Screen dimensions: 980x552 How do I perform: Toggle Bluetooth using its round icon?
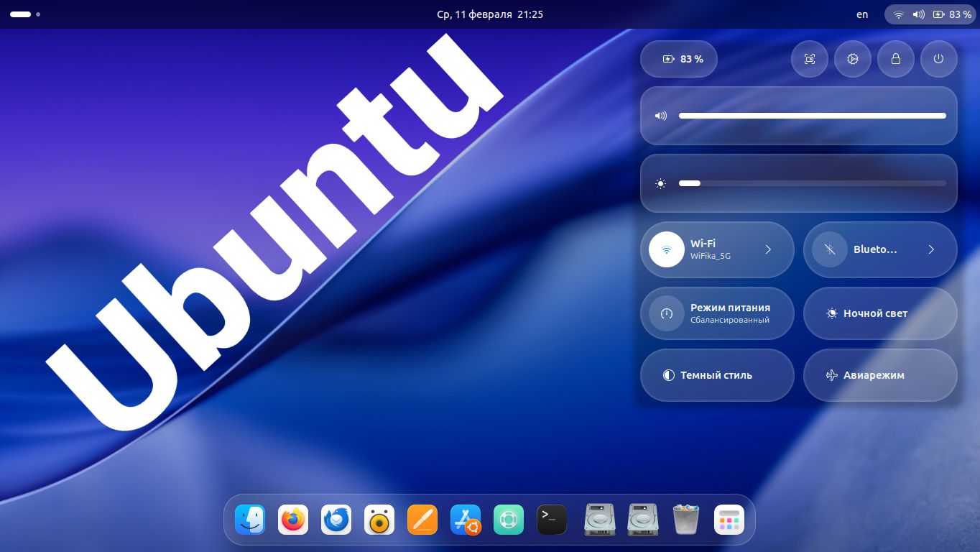pyautogui.click(x=830, y=249)
